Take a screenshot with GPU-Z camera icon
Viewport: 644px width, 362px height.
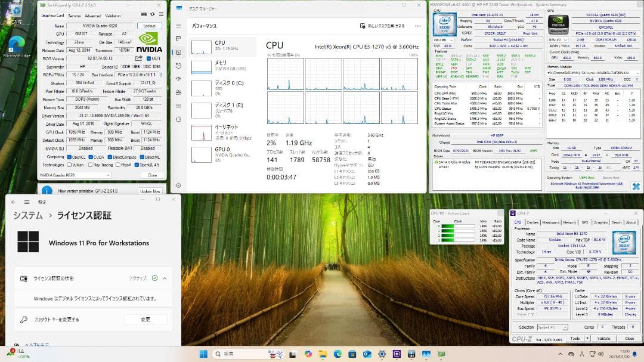(x=144, y=14)
